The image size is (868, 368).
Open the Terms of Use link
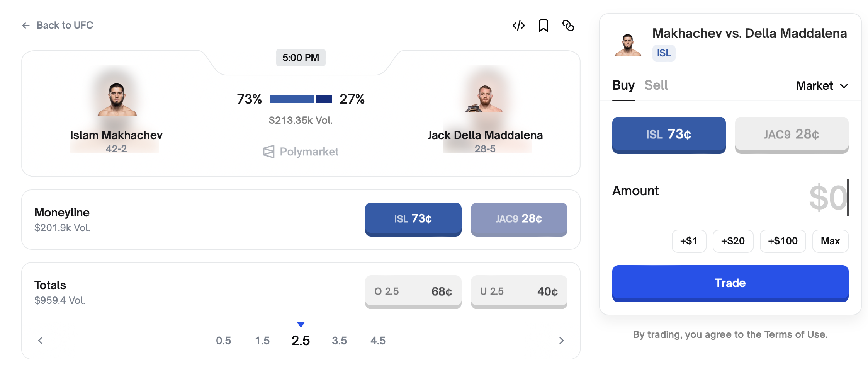[795, 334]
